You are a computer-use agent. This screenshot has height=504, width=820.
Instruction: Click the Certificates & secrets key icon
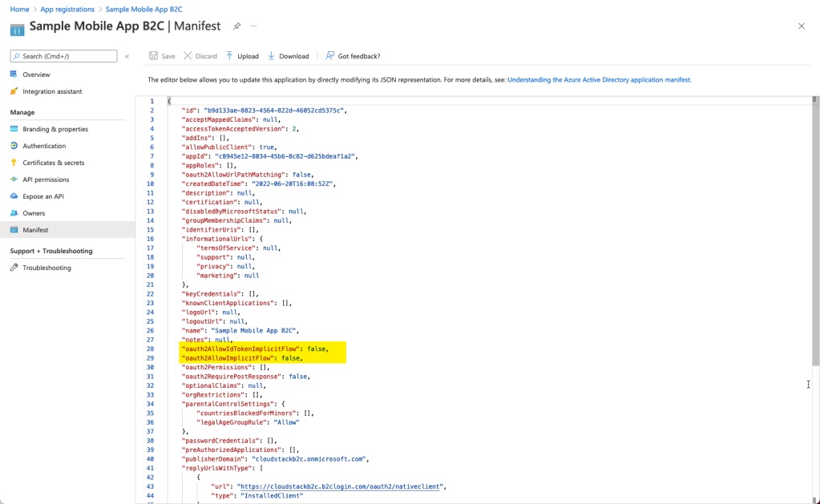click(14, 162)
